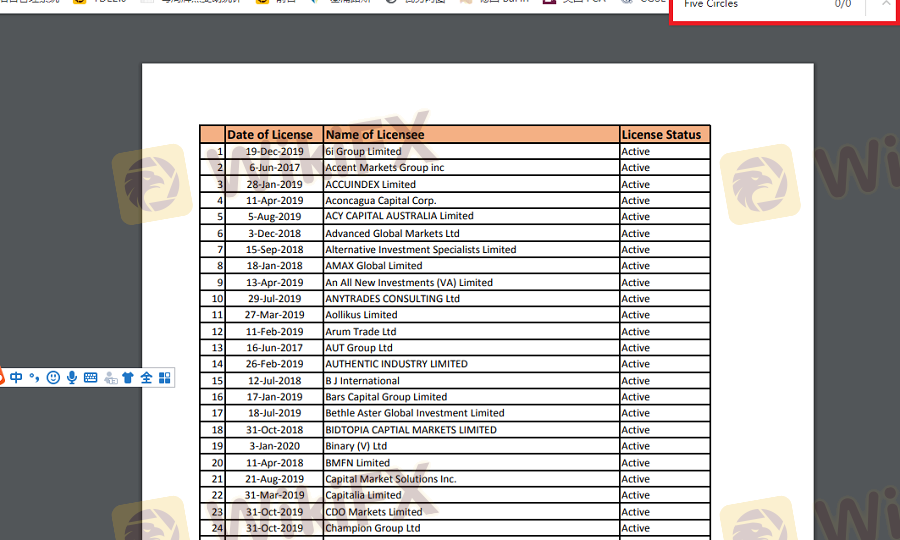
Task: Click the 'Name of Licensee' column header
Action: (x=375, y=134)
